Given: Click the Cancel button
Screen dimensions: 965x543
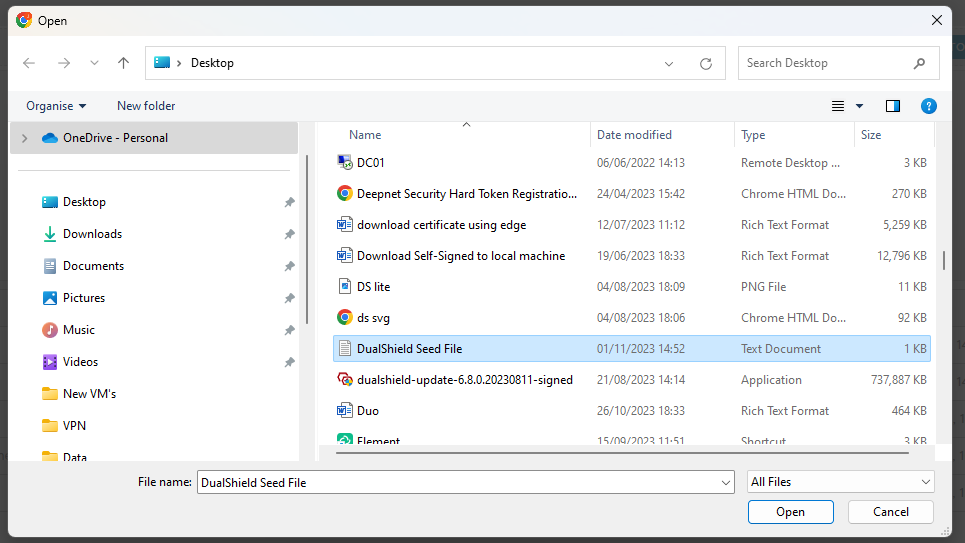Looking at the screenshot, I should 890,512.
